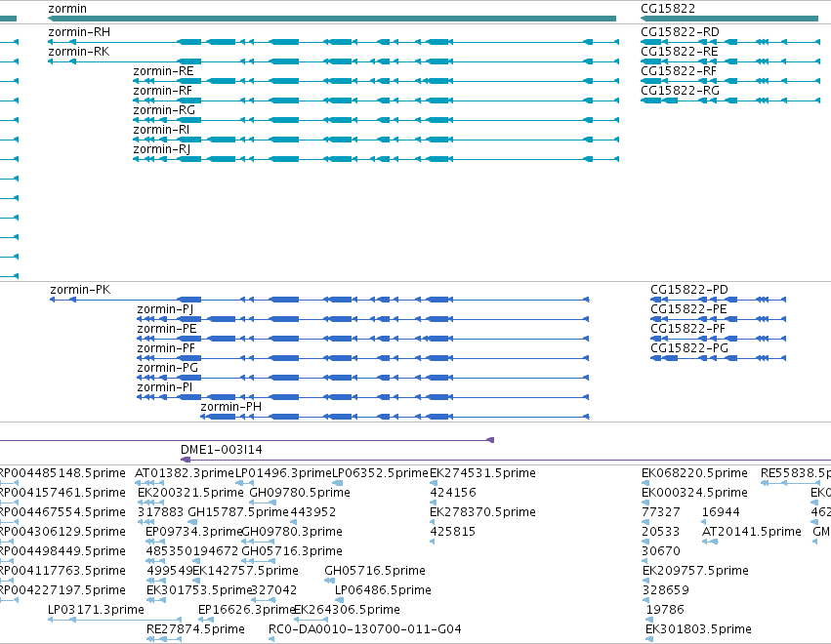Click feature 77327
Image resolution: width=831 pixels, height=644 pixels.
click(x=661, y=512)
